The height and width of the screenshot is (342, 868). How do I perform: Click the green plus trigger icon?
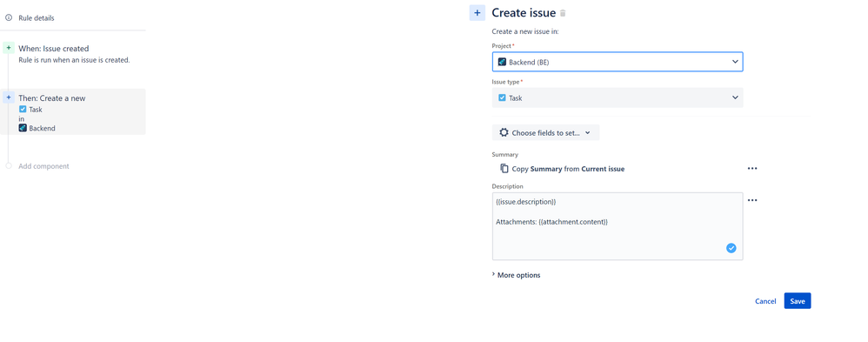pyautogui.click(x=9, y=48)
